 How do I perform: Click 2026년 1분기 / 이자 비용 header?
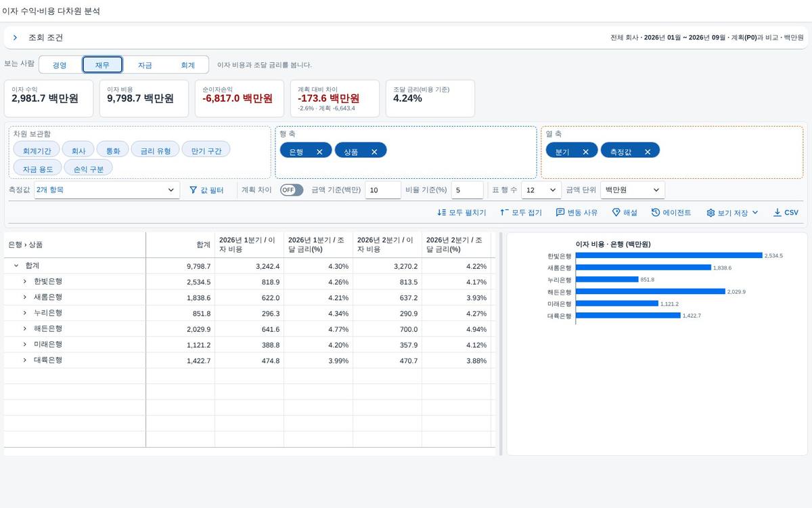coord(250,245)
